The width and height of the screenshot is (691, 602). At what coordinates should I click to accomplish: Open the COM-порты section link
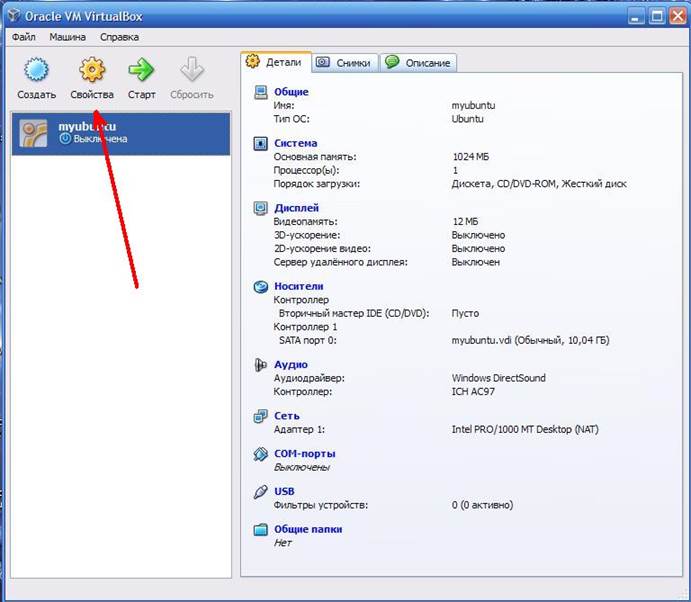click(305, 453)
